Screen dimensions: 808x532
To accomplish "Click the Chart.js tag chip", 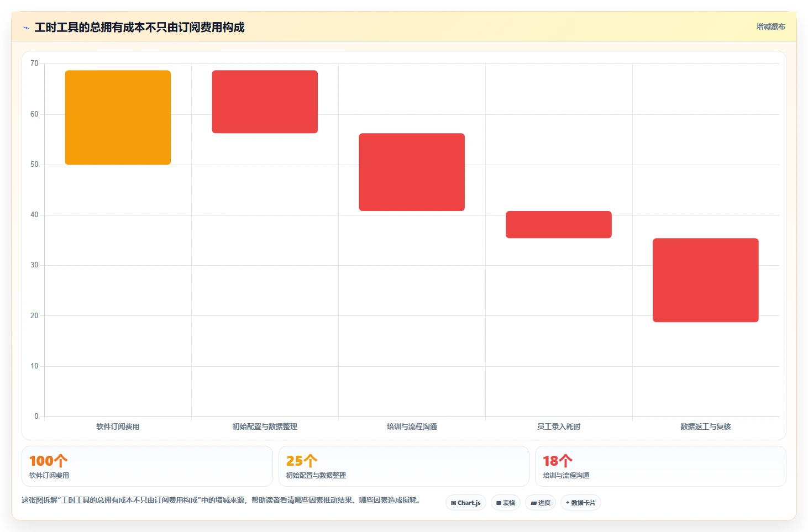I will coord(466,503).
